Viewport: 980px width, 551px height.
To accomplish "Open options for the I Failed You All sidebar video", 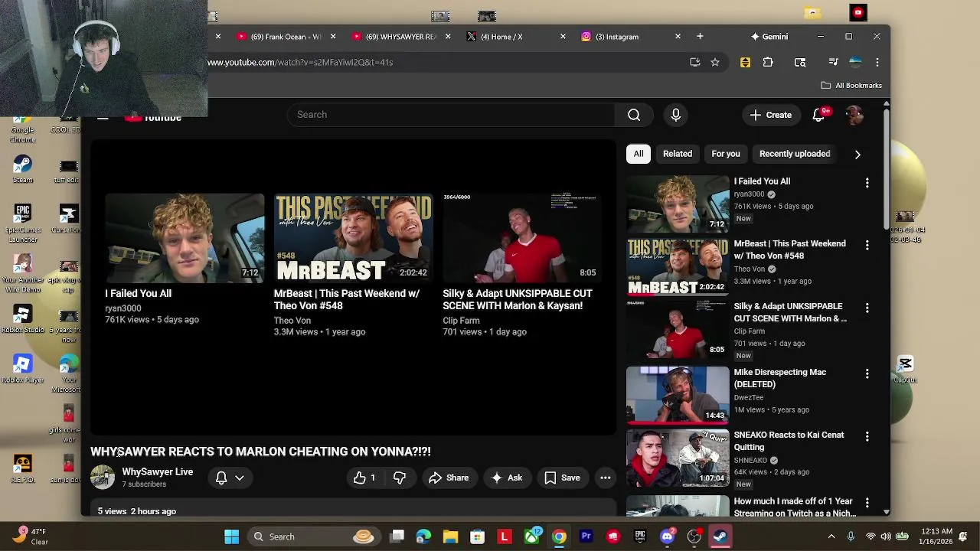I will pyautogui.click(x=867, y=183).
